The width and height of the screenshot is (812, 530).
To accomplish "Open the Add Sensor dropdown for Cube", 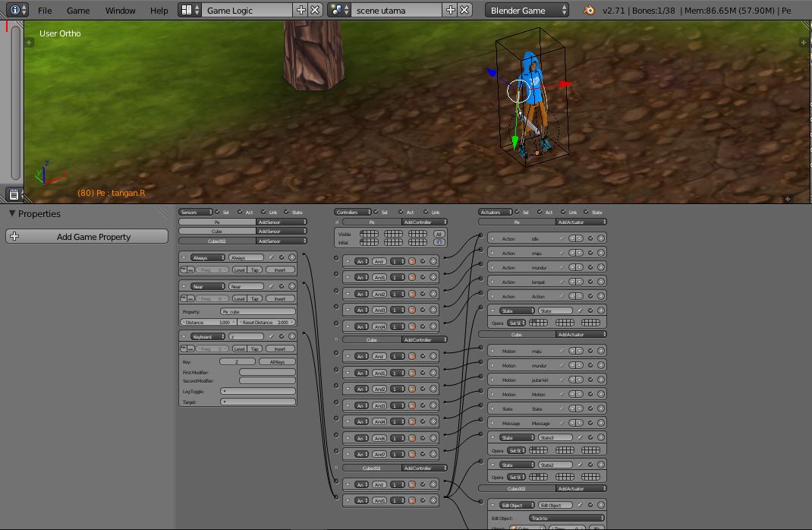I will [282, 232].
